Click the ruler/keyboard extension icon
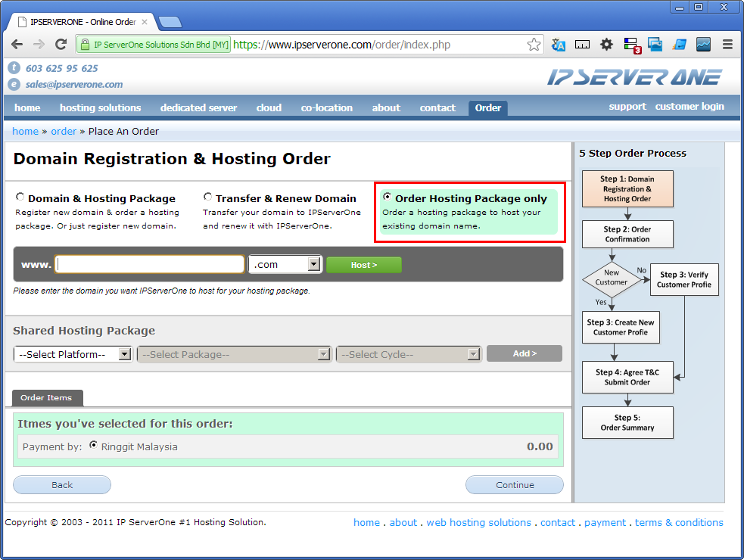 point(582,45)
